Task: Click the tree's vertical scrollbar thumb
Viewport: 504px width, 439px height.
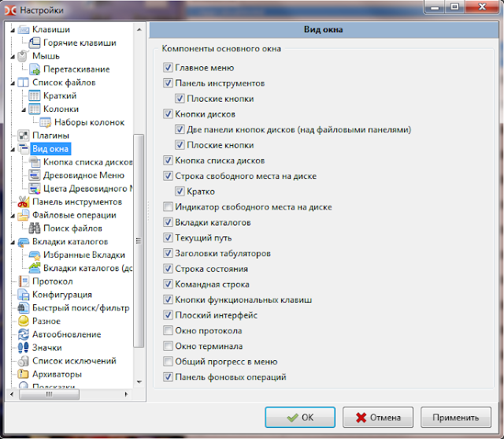Action: pos(139,240)
